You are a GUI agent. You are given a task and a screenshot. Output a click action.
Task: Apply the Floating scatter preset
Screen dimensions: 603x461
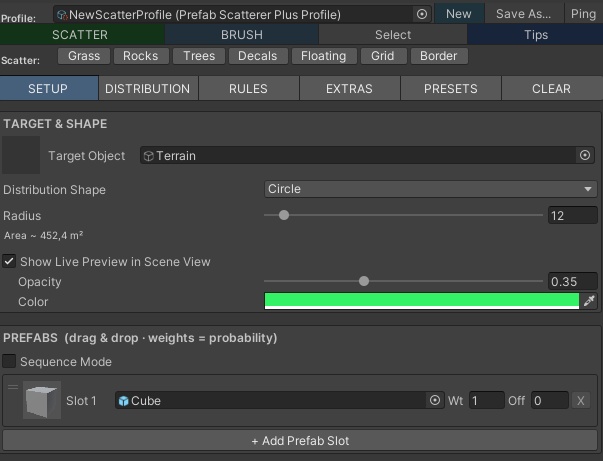tap(324, 56)
